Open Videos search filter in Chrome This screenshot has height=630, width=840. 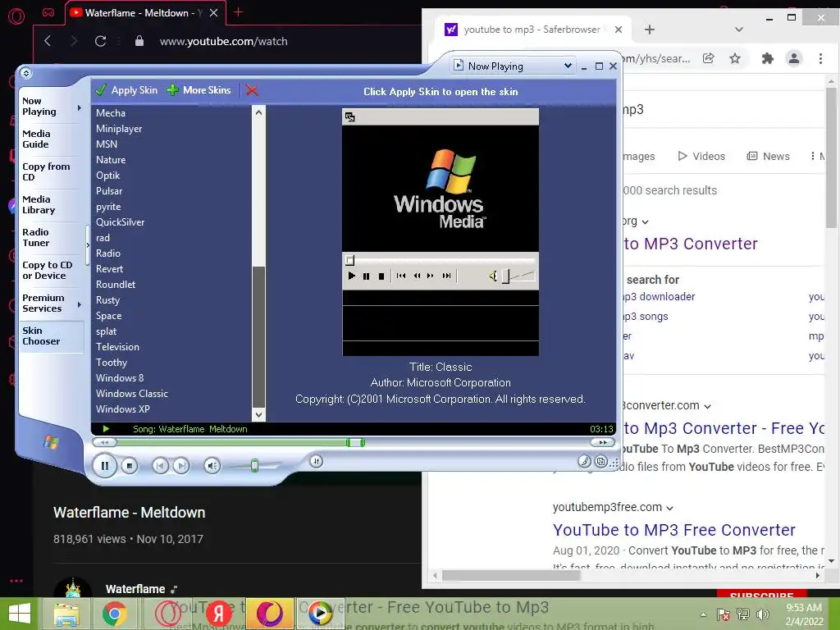pyautogui.click(x=701, y=156)
